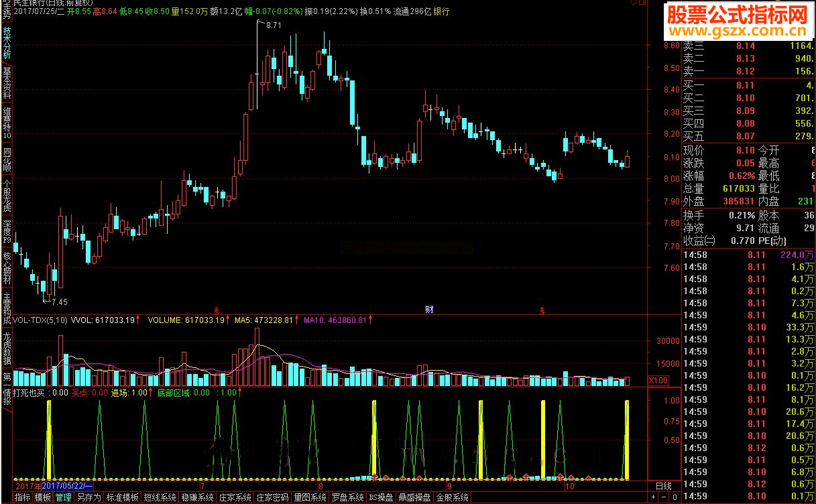Click the 收益(二) 0.770 value
Viewport: 816px width, 504px height.
pos(743,241)
